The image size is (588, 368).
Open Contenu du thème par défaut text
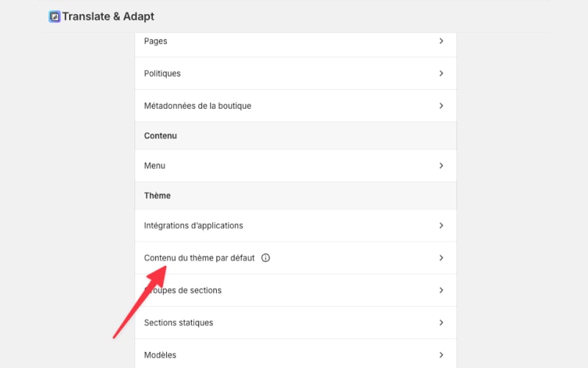(199, 258)
